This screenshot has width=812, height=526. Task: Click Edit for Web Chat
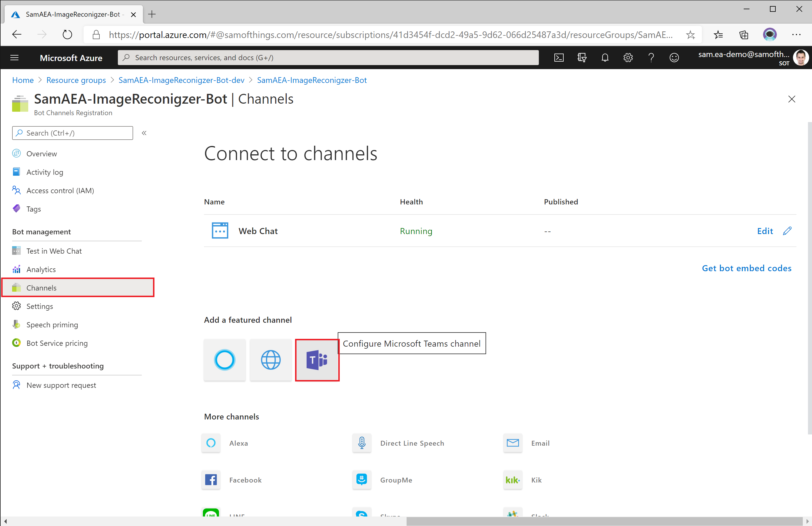tap(765, 231)
